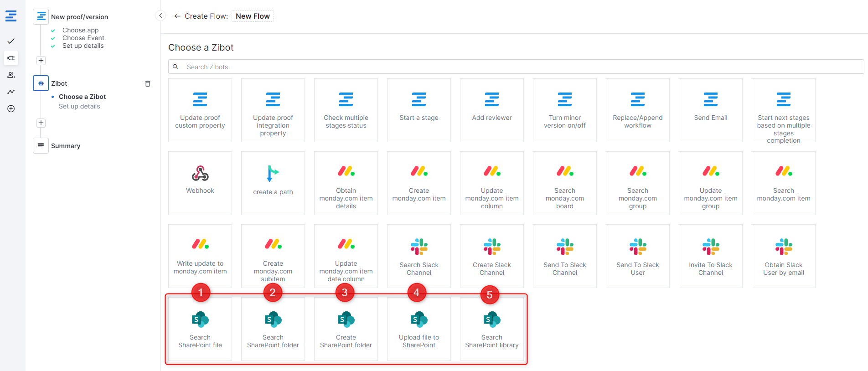Edit the New Flow name field

(253, 16)
